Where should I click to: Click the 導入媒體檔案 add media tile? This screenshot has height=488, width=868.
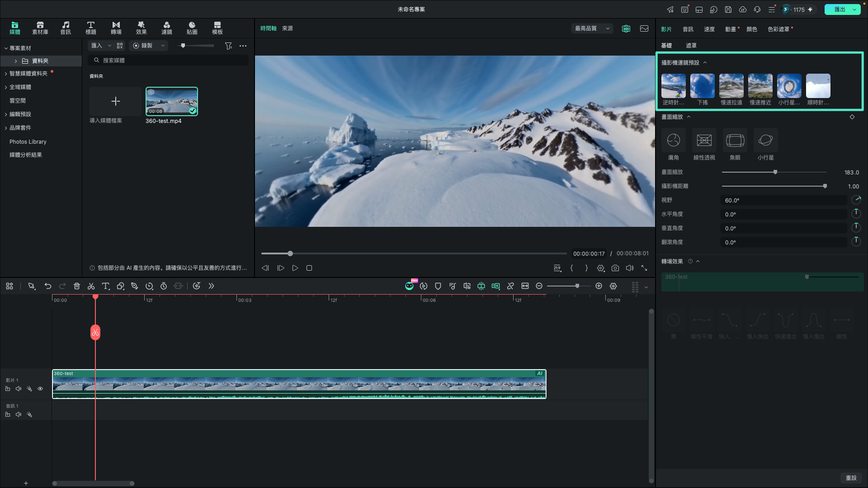point(116,101)
